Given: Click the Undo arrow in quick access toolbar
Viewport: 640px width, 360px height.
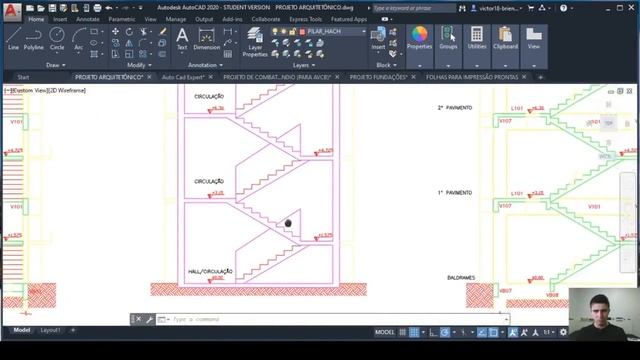Looking at the screenshot, I should click(109, 8).
